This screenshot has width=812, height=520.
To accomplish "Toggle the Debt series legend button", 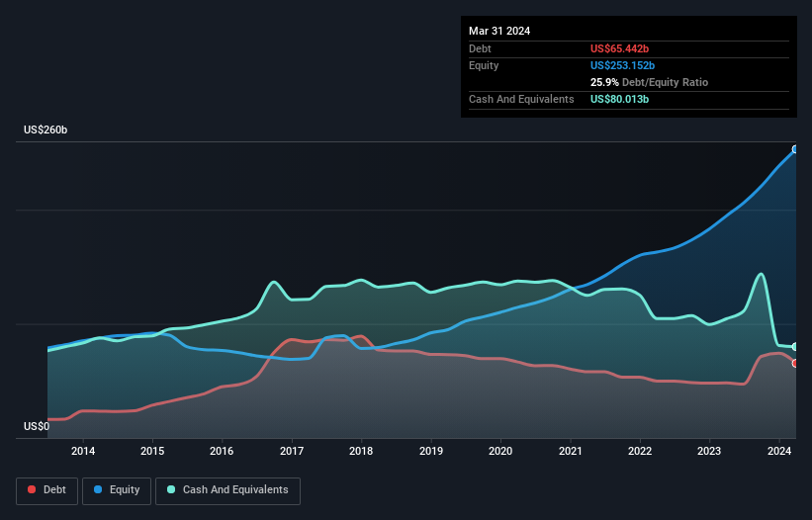I will click(47, 490).
